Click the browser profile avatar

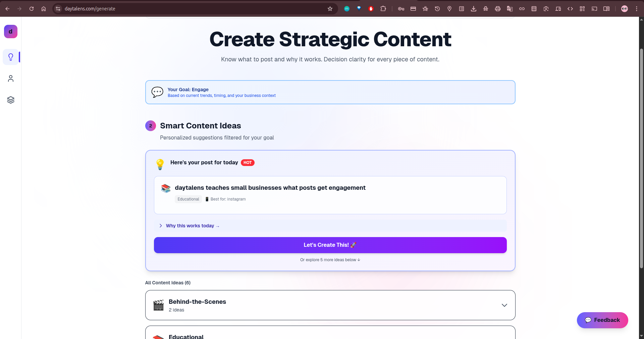(x=625, y=9)
